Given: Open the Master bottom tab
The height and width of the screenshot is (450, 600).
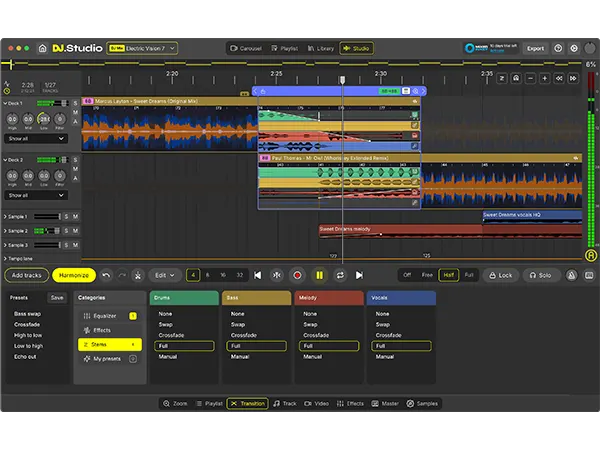Looking at the screenshot, I should pyautogui.click(x=385, y=403).
